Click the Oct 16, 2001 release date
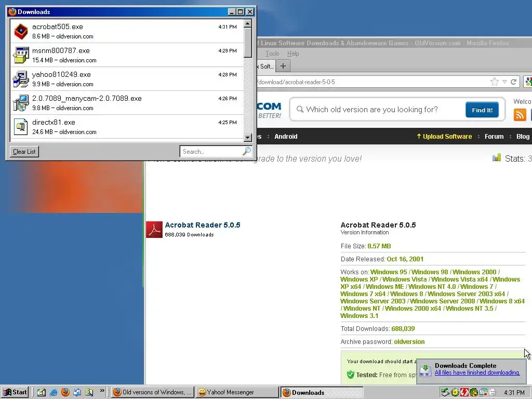The height and width of the screenshot is (399, 532). point(405,259)
